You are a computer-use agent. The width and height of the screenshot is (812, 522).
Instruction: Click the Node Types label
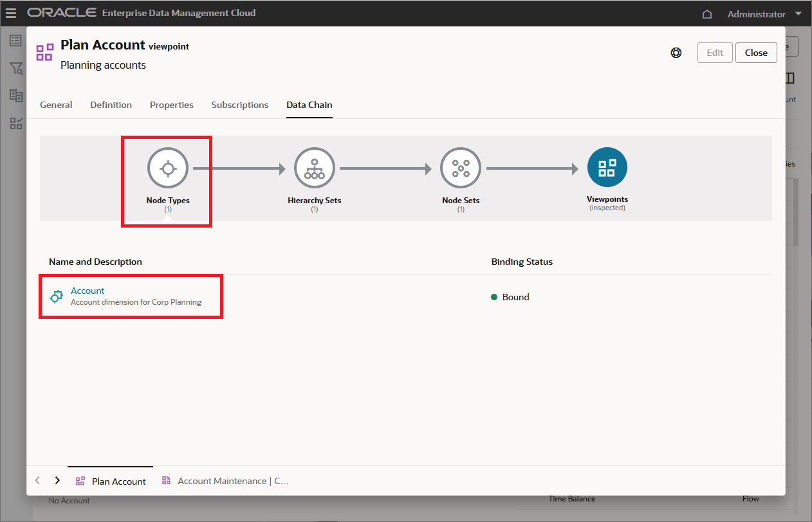[168, 201]
